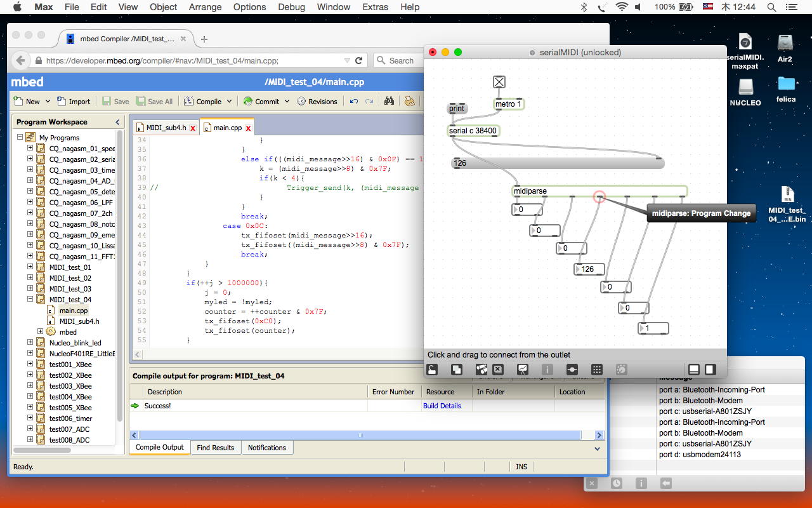Expand the MIDI_test_03 program folder

pos(30,289)
